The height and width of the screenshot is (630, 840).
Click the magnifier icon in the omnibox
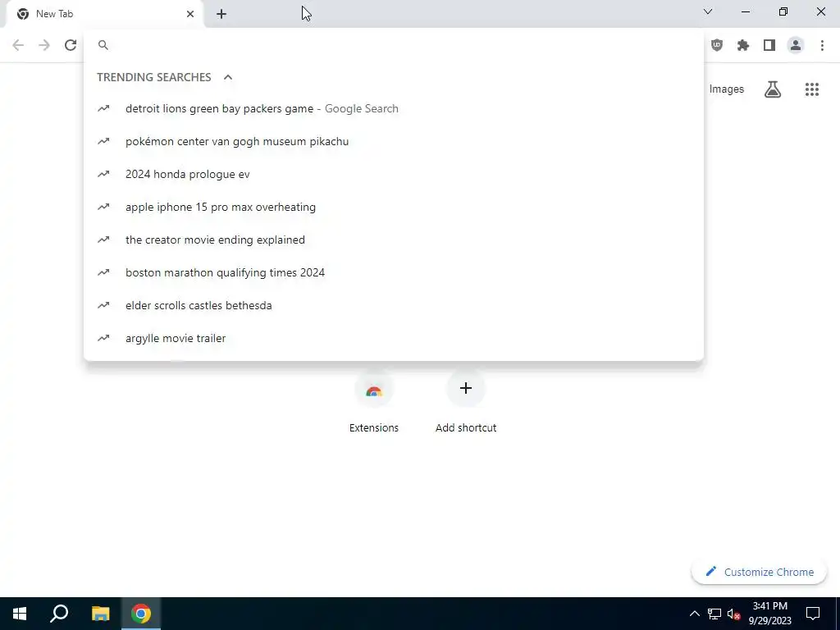point(103,45)
